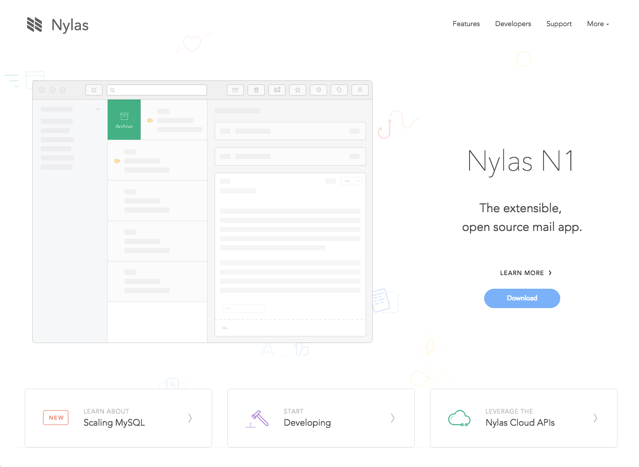Click the red NEW badge
This screenshot has width=639, height=467.
coord(56,418)
